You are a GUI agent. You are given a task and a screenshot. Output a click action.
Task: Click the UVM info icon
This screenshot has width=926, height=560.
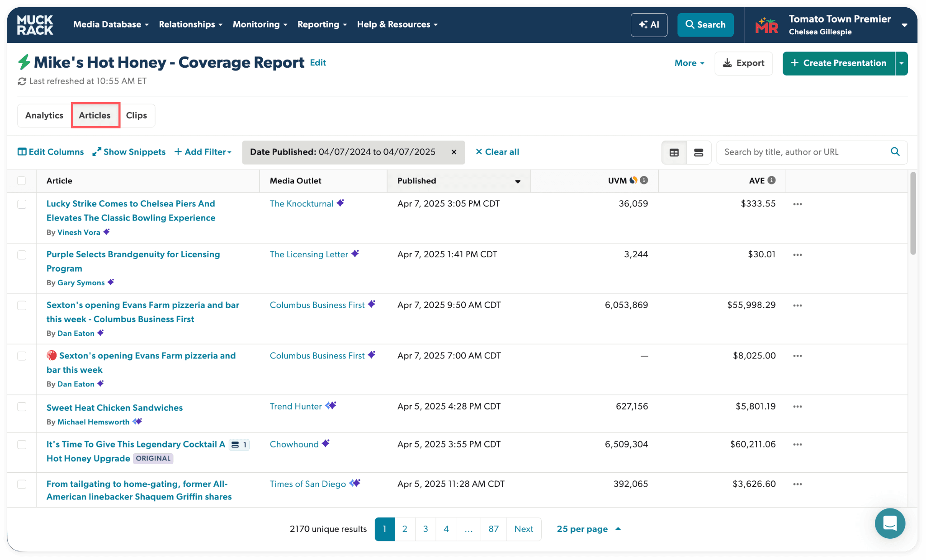(x=644, y=180)
